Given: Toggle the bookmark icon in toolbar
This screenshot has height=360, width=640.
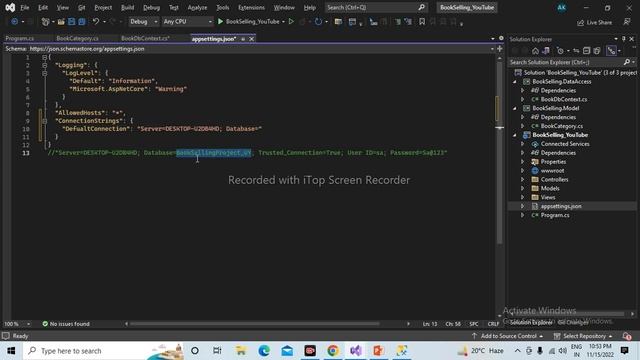Looking at the screenshot, I should pyautogui.click(x=422, y=22).
